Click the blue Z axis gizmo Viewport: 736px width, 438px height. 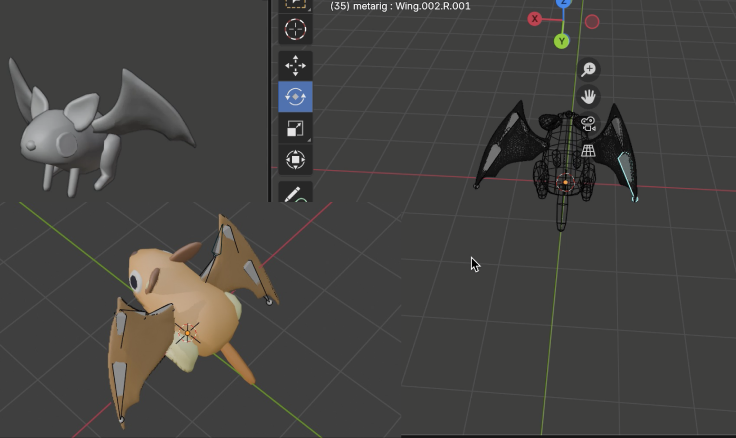pos(563,3)
